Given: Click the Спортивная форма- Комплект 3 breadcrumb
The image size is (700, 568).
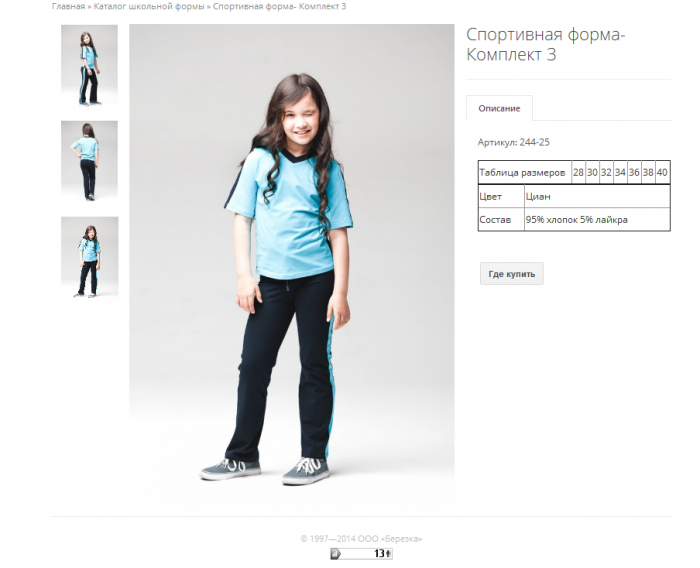Looking at the screenshot, I should click(x=279, y=6).
